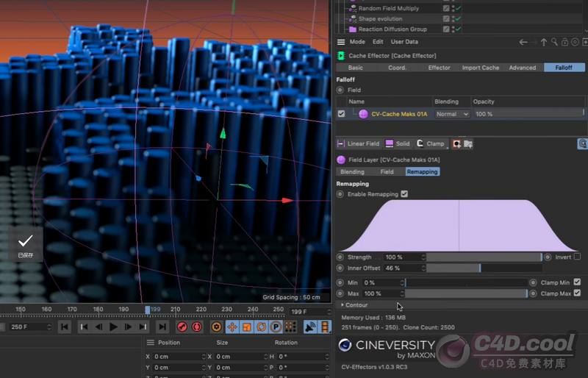Toggle Parameter keyframing P icon
The height and width of the screenshot is (378, 588).
276,327
